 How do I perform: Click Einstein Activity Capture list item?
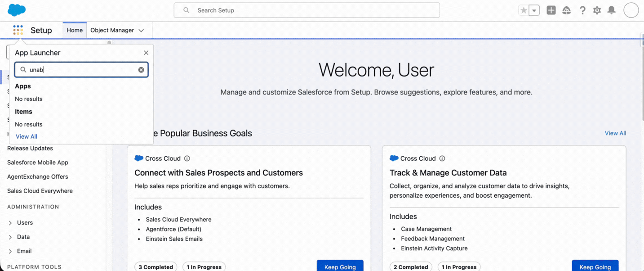pos(434,248)
